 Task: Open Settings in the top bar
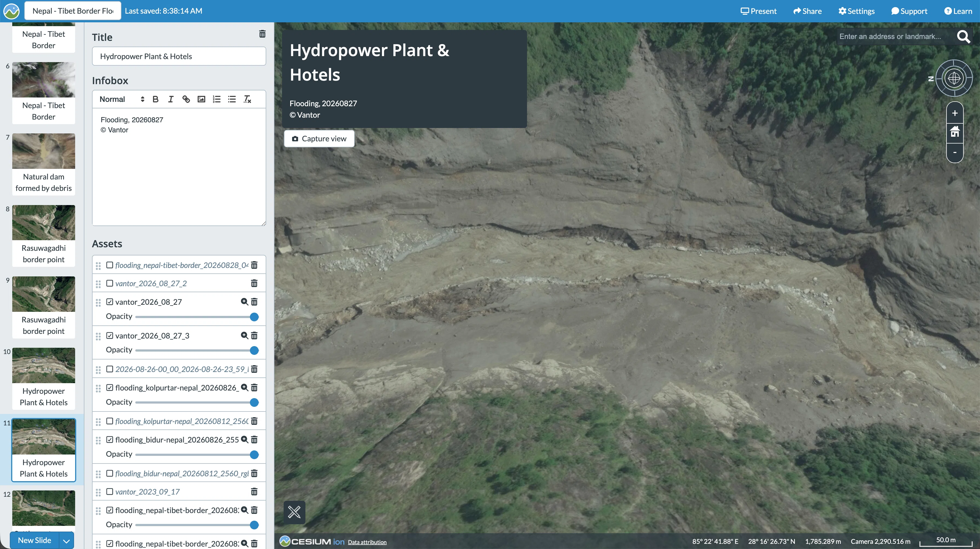click(856, 11)
